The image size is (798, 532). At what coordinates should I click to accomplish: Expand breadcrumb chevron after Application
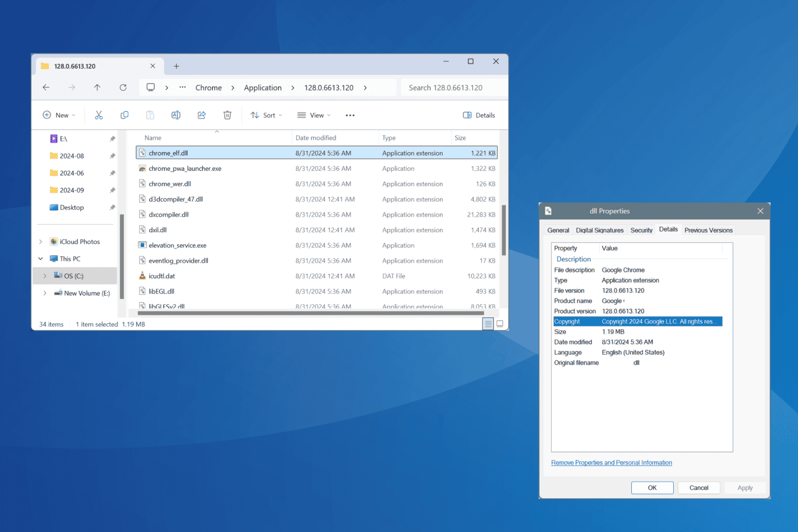pos(293,88)
